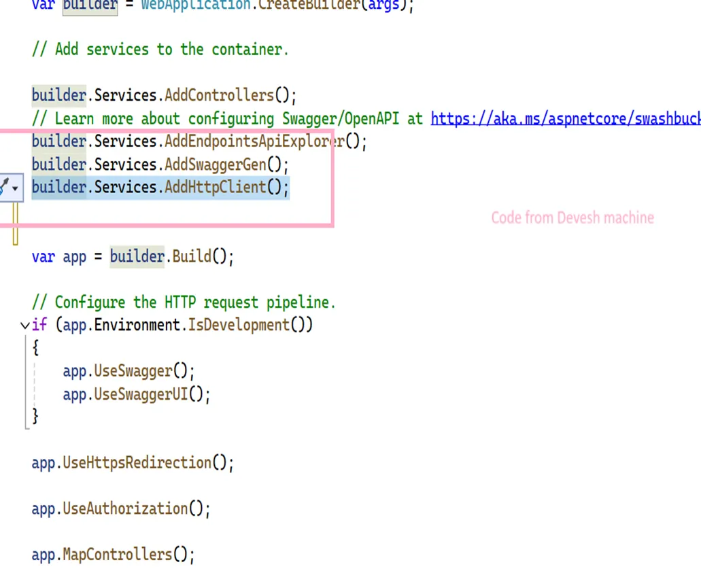Click the UseHttpsRedirection line
The width and height of the screenshot is (701, 588).
(133, 462)
